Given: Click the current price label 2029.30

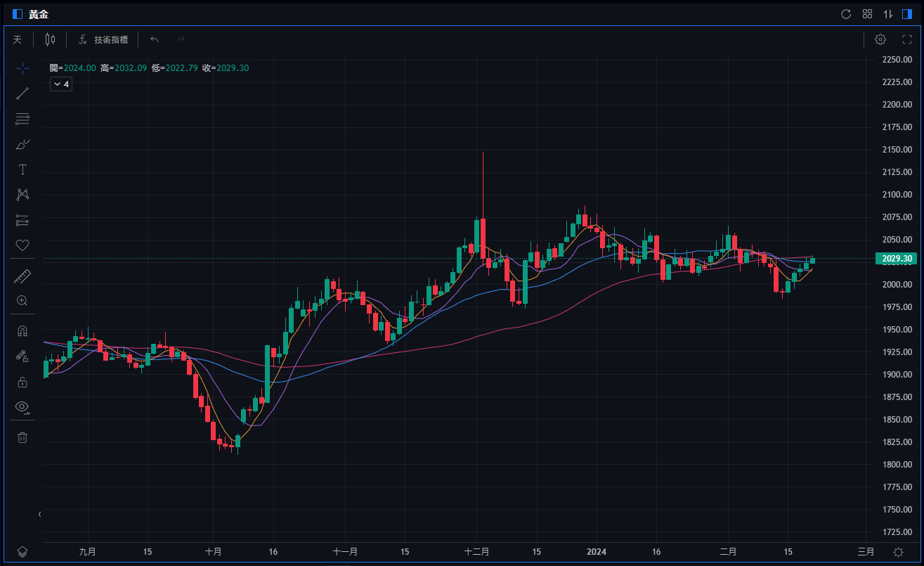Looking at the screenshot, I should click(897, 259).
